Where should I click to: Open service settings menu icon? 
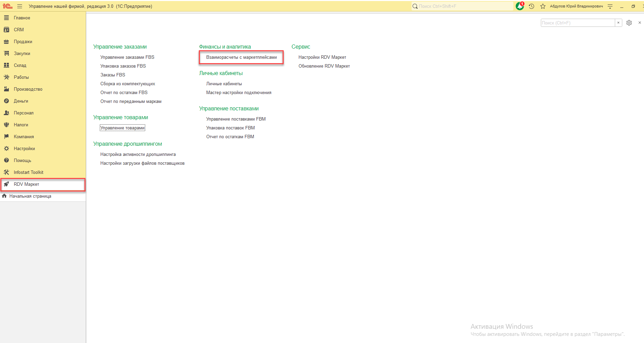pyautogui.click(x=610, y=6)
